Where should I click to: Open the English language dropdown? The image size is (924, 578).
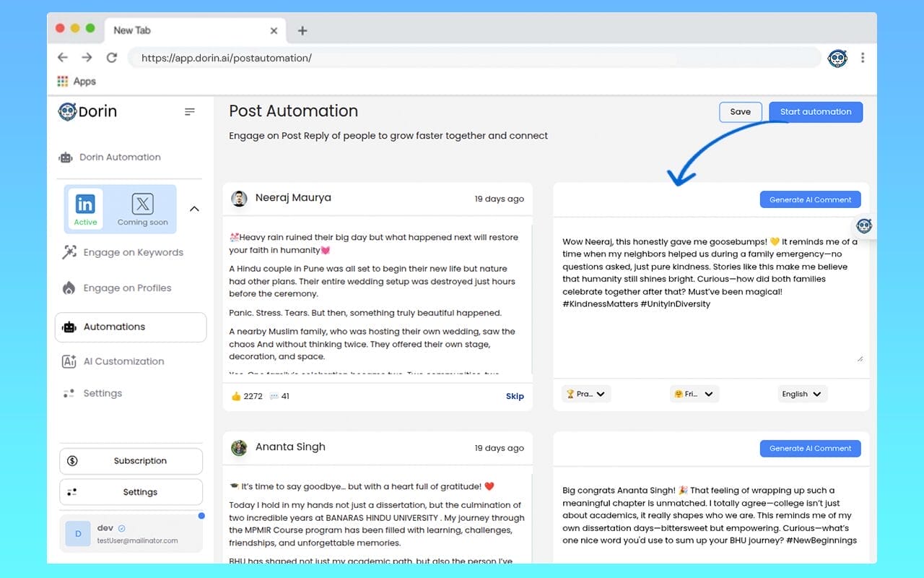802,394
